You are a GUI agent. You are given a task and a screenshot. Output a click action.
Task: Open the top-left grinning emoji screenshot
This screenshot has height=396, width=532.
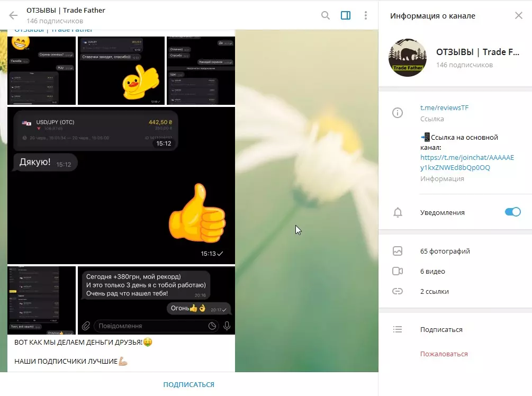41,70
